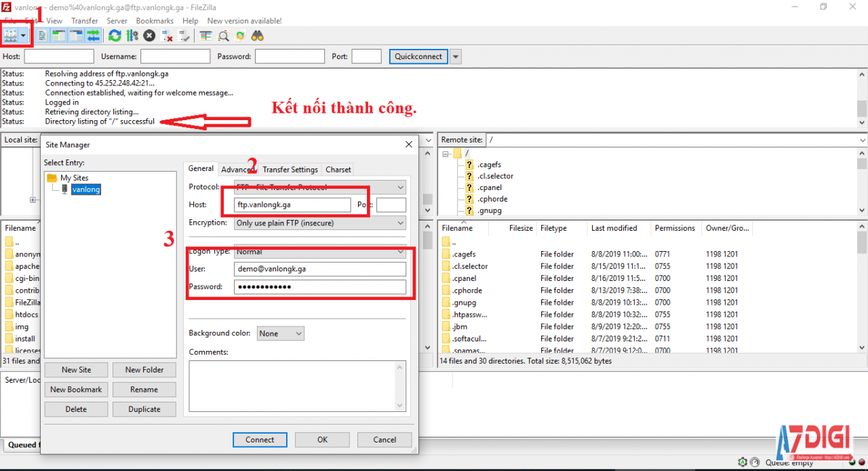Viewport: 868px width, 471px height.
Task: Reconnect to the last server icon
Action: pyautogui.click(x=184, y=35)
